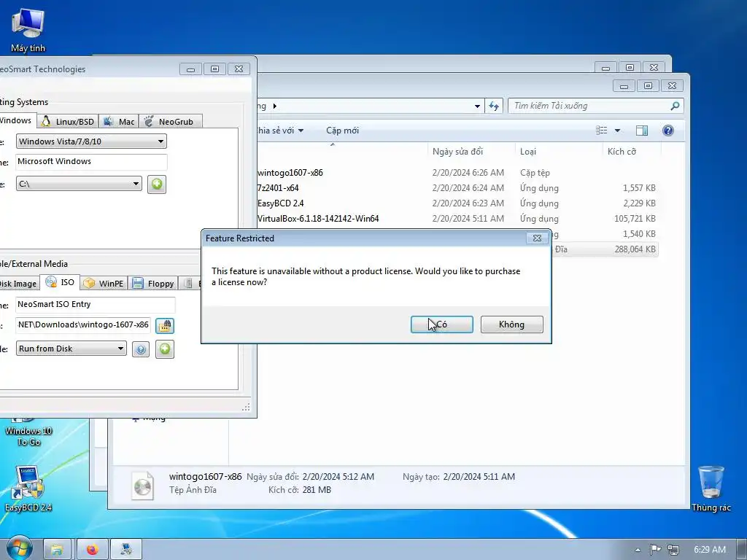Click the refresh icon in Explorer address bar
The width and height of the screenshot is (747, 560).
[x=494, y=106]
